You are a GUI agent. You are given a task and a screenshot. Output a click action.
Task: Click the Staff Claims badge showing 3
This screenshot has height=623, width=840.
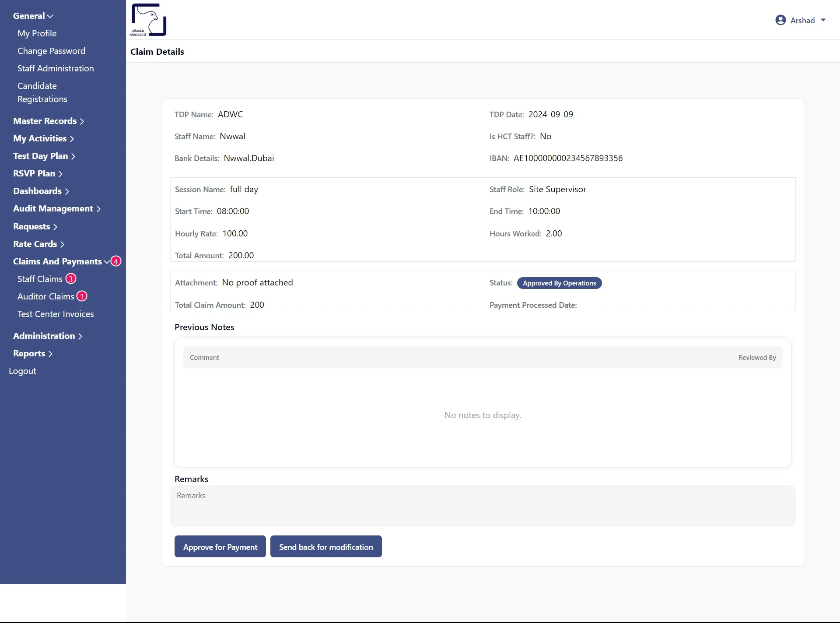point(71,278)
